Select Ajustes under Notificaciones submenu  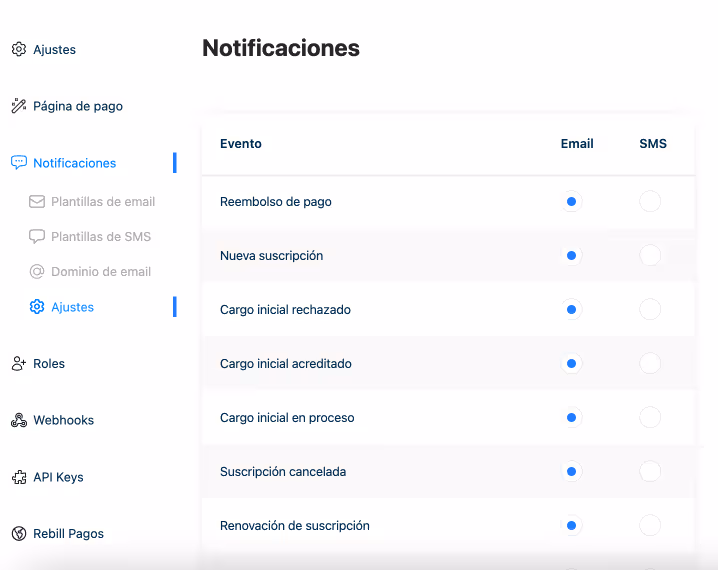click(72, 307)
